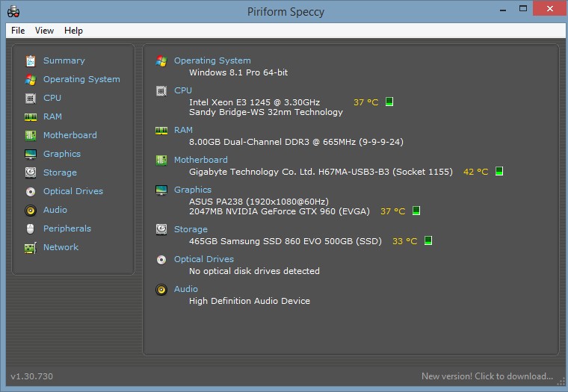Click the Storage drive icon in summary panel
The height and width of the screenshot is (392, 568).
[x=161, y=229]
